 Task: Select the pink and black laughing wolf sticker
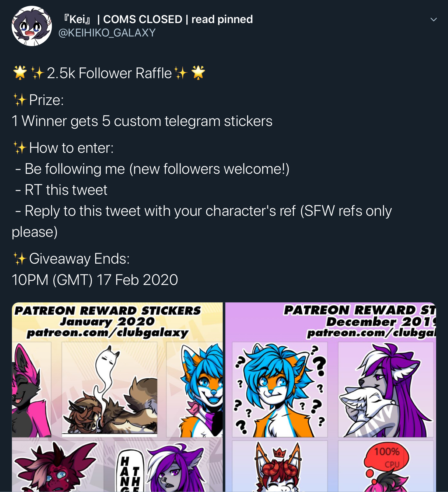[x=32, y=389]
